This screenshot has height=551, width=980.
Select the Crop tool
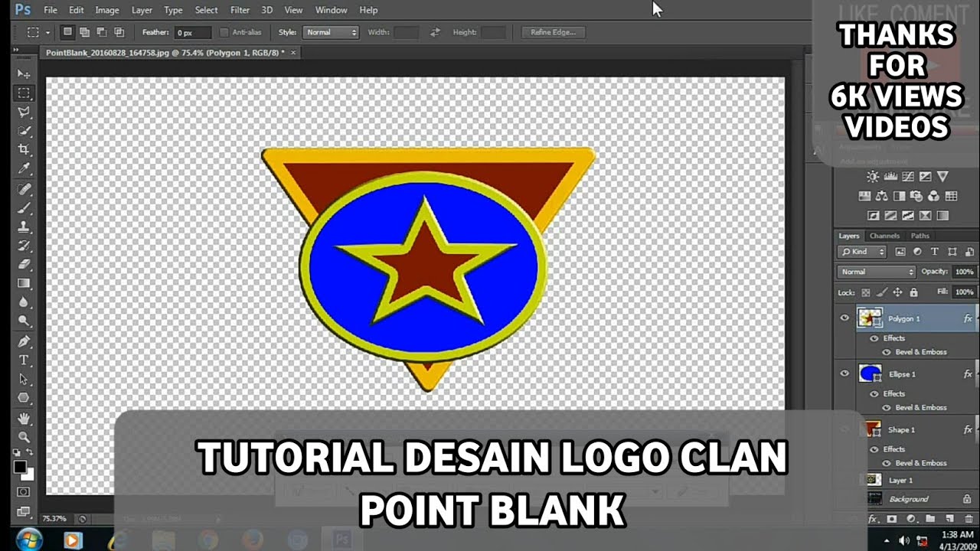click(24, 150)
